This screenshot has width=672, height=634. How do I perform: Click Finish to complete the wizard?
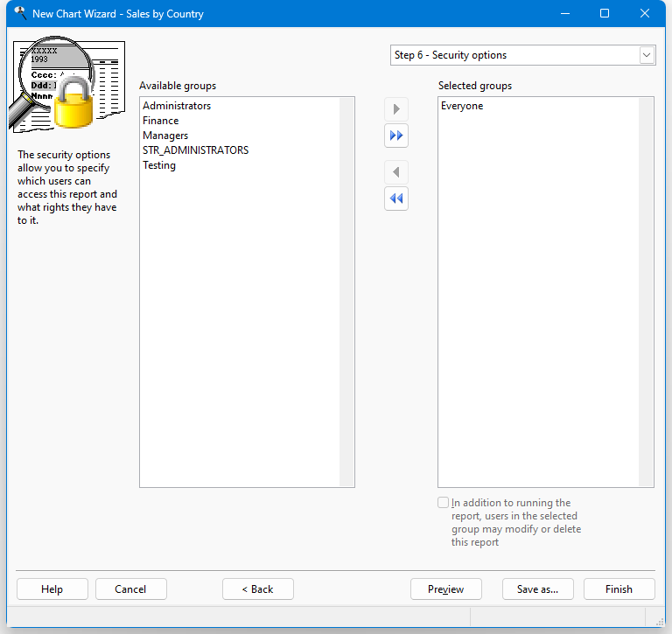point(619,589)
